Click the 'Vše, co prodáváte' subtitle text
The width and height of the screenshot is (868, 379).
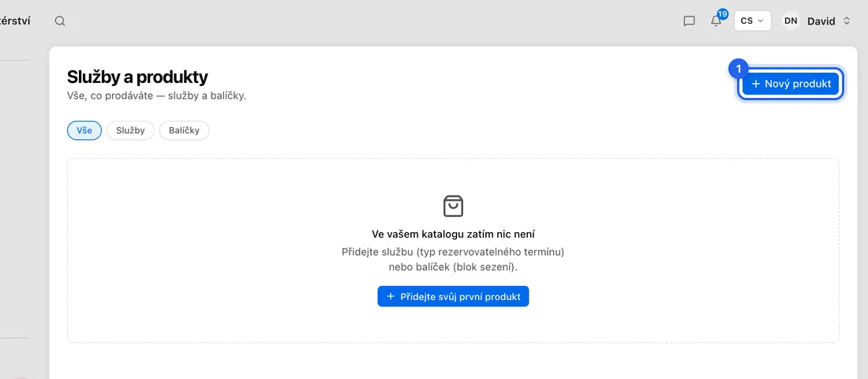[x=156, y=96]
